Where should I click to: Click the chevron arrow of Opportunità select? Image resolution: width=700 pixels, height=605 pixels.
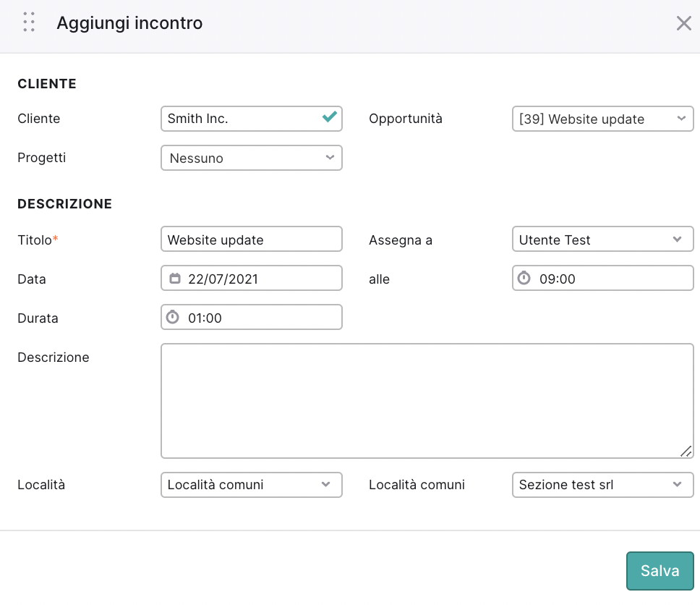pyautogui.click(x=681, y=119)
